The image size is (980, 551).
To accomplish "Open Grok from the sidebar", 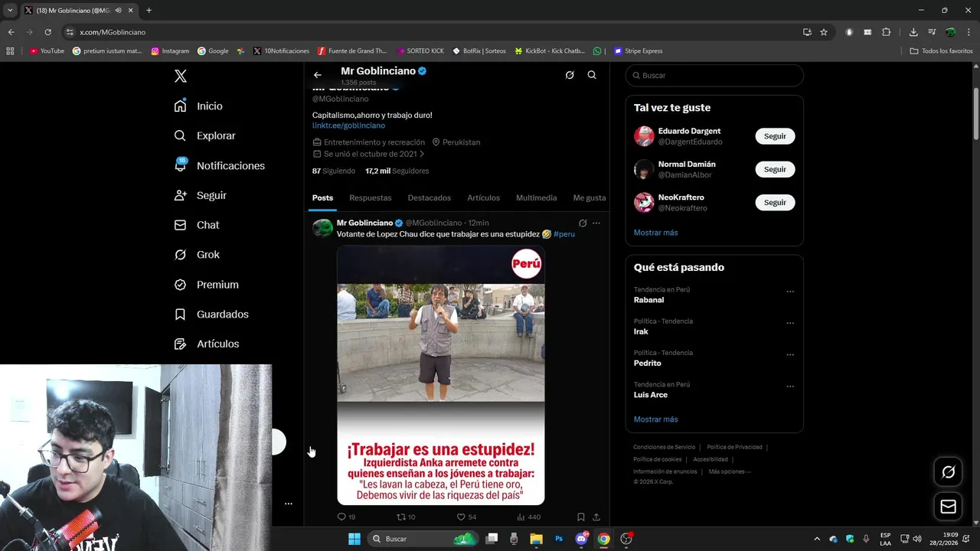I will pos(197,255).
